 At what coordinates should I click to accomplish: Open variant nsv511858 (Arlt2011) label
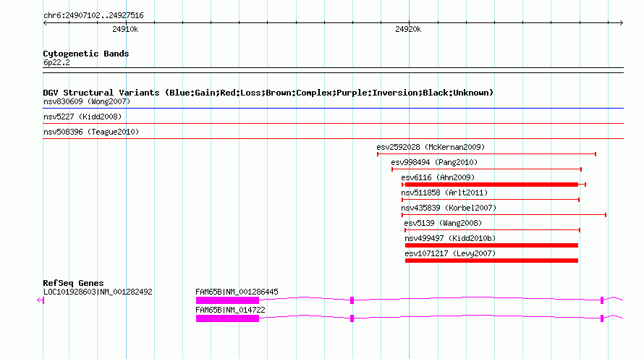click(444, 193)
